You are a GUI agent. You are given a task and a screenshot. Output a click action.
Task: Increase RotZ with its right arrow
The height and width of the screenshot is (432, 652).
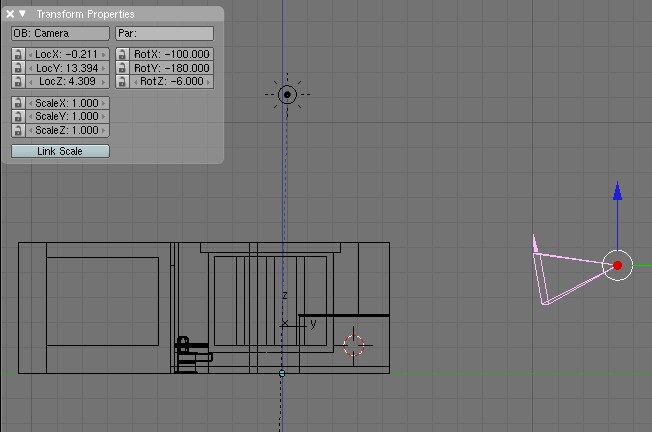[x=208, y=82]
